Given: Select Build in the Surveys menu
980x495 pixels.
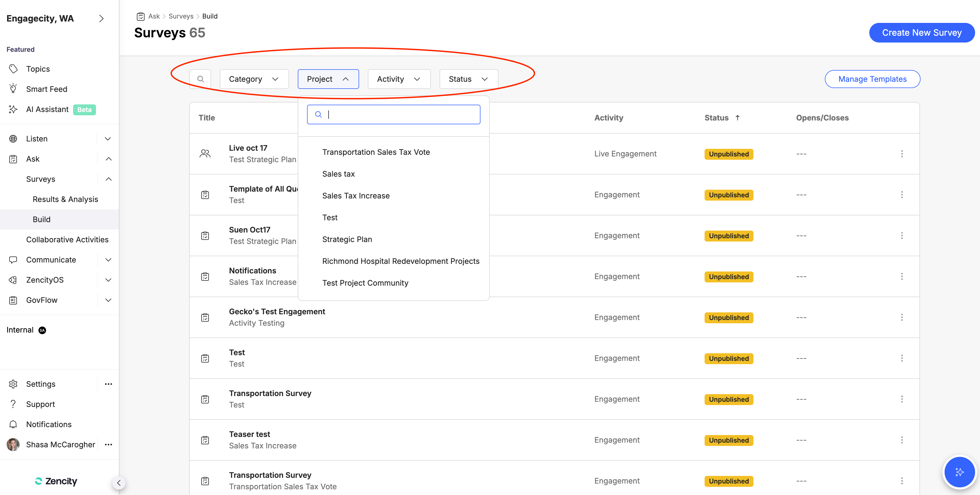Looking at the screenshot, I should [x=42, y=219].
